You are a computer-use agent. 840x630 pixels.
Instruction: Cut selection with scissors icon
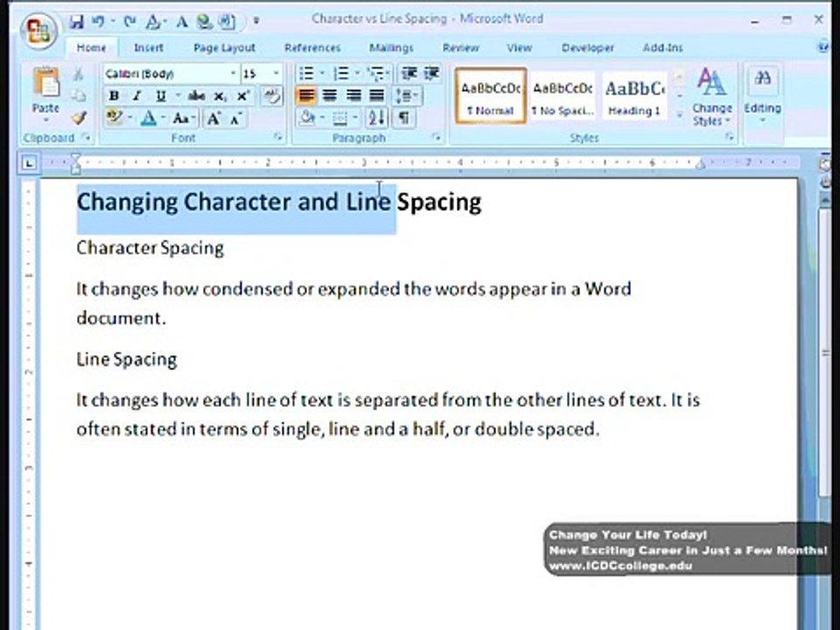pyautogui.click(x=78, y=73)
